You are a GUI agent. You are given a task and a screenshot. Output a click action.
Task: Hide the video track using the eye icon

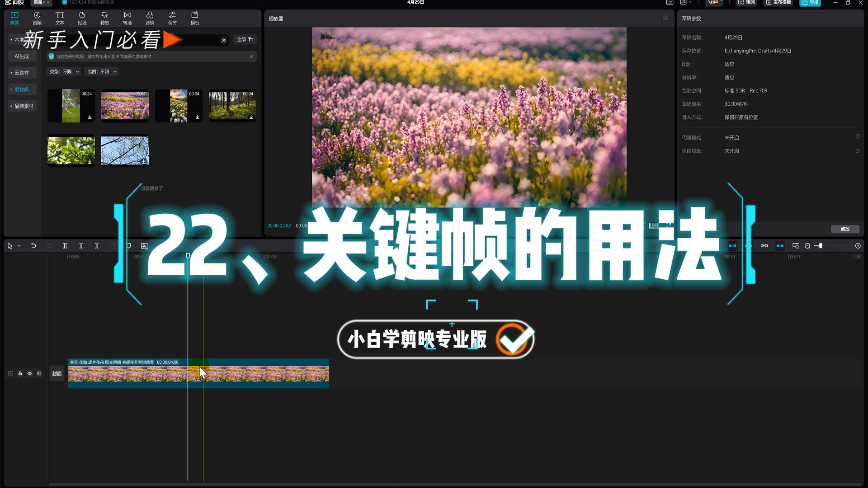29,373
